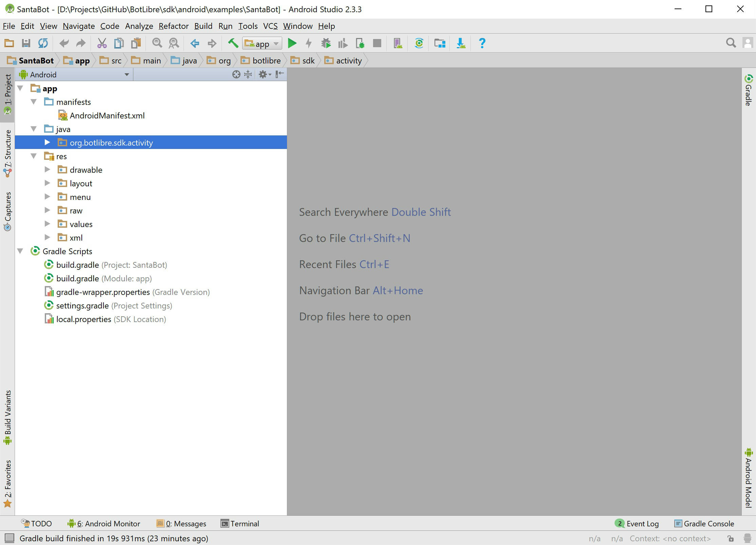Toggle the Gradle side tool window
The image size is (756, 545).
pyautogui.click(x=749, y=90)
